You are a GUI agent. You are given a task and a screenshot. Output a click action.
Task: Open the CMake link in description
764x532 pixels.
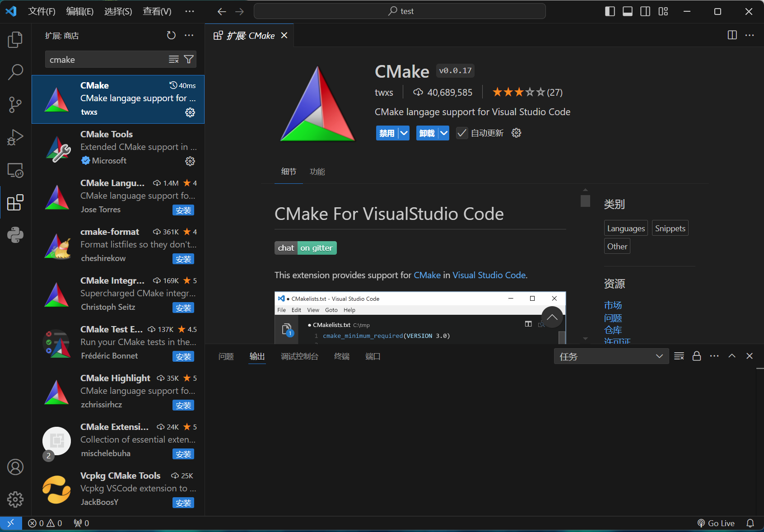click(x=427, y=275)
